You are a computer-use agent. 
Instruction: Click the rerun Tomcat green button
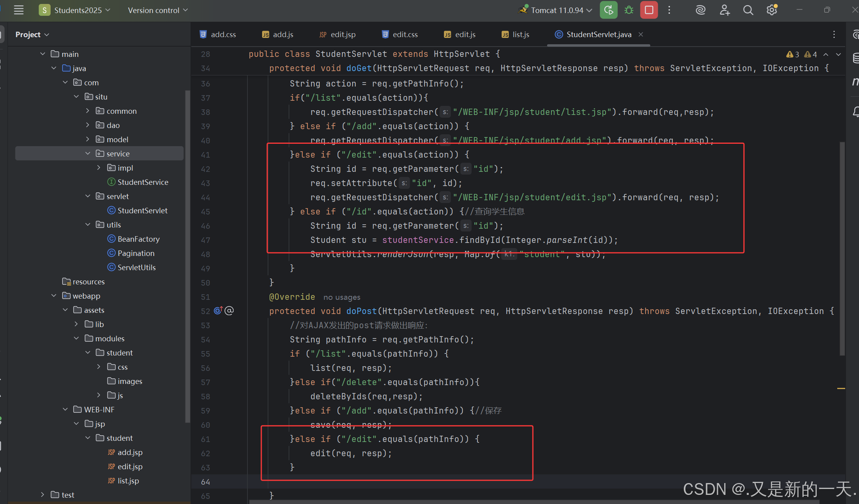tap(608, 10)
